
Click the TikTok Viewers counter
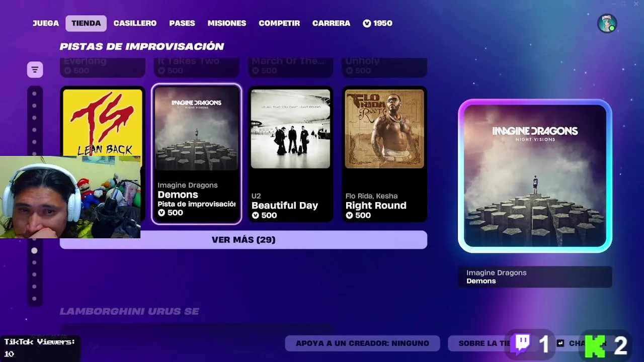click(x=40, y=347)
